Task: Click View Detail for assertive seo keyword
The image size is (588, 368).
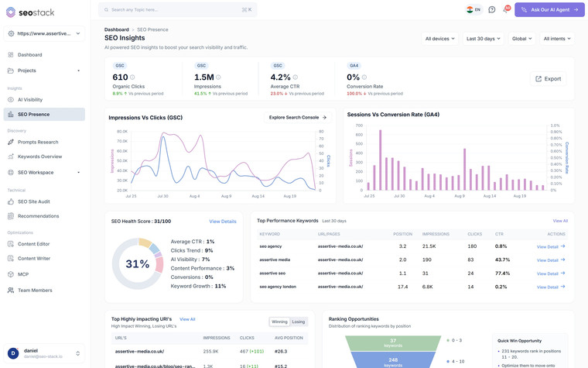Action: (551, 273)
